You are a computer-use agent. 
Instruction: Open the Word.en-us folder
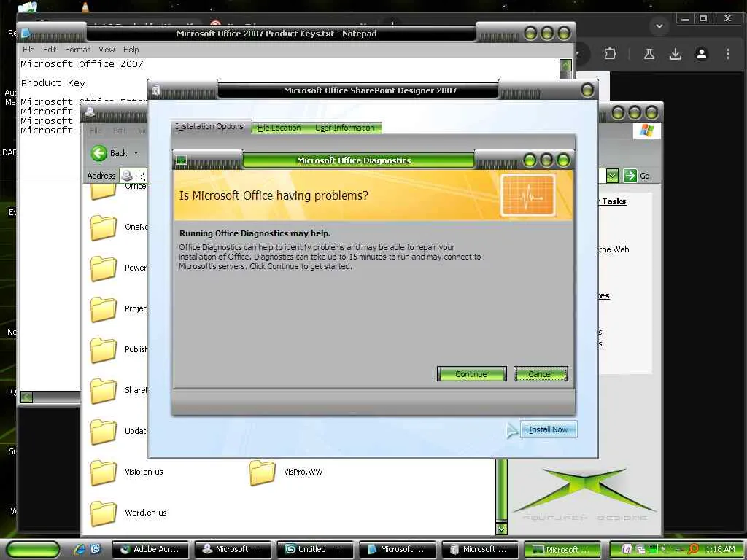coord(129,513)
